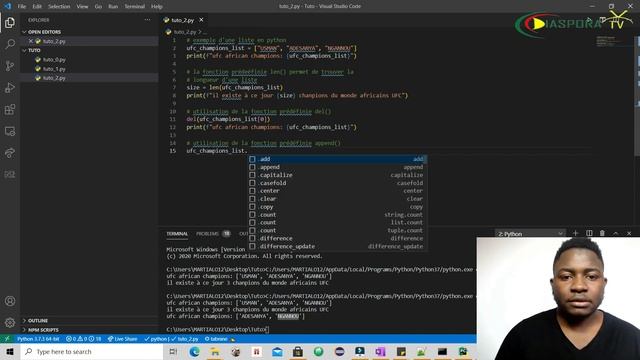Maximize the terminal panel with the up chevron
Screen dimensions: 640x360
[616, 233]
